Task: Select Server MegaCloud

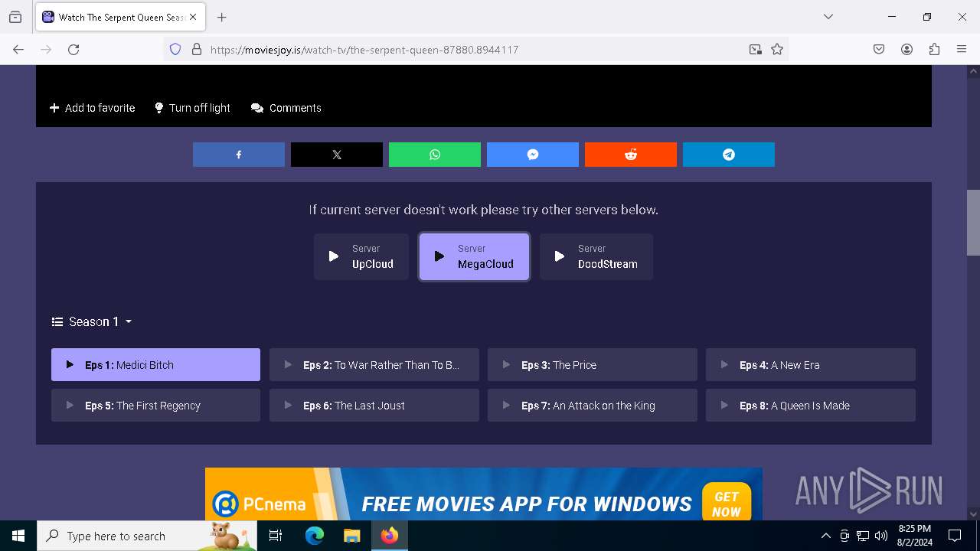Action: click(474, 256)
